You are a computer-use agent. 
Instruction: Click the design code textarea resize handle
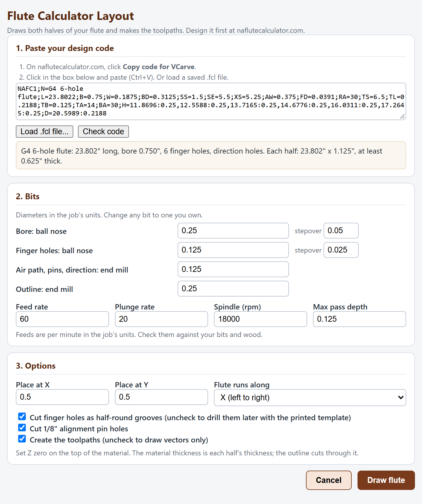[x=403, y=117]
